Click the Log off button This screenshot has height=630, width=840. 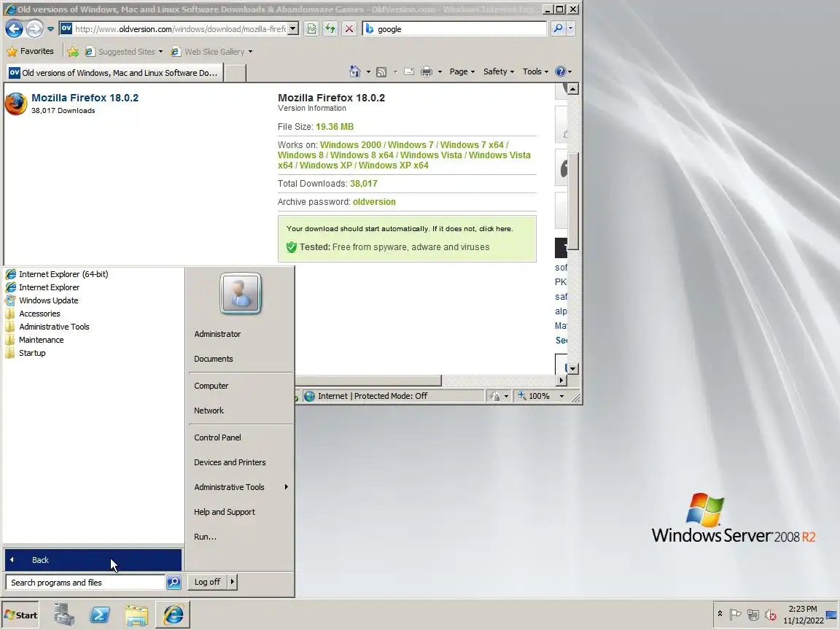point(207,582)
